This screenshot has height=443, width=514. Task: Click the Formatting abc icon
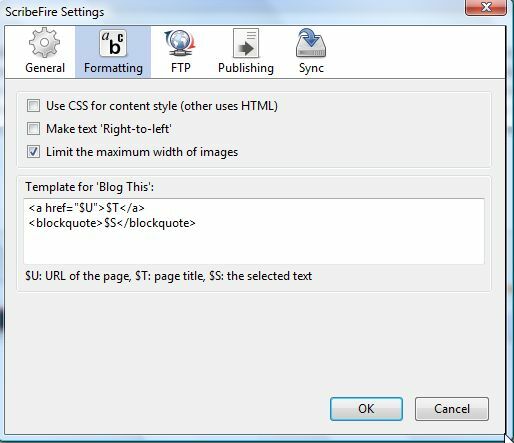coord(113,43)
